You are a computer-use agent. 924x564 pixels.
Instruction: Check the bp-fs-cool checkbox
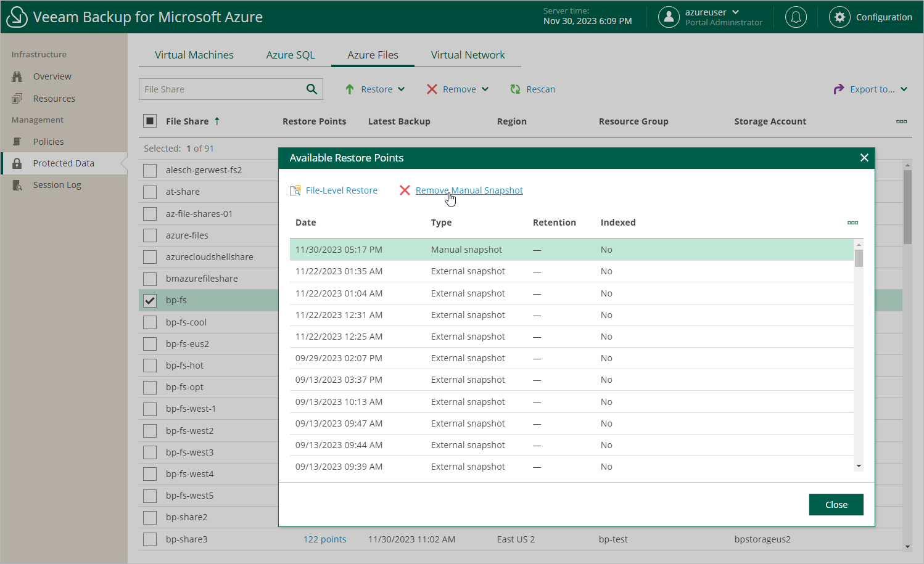coord(150,322)
